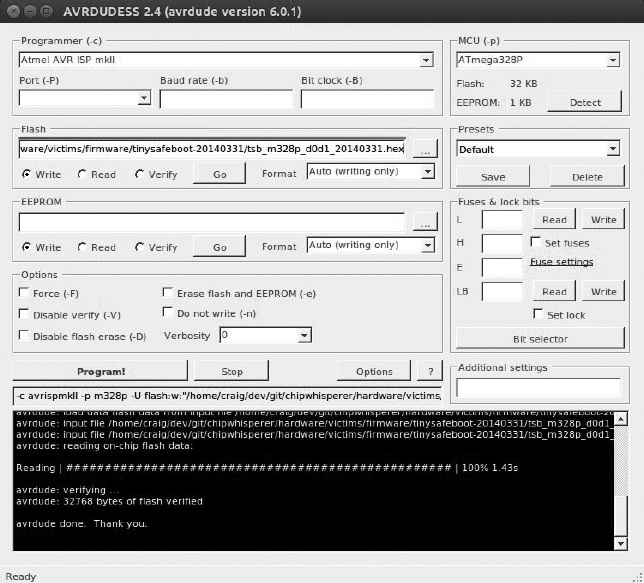Image resolution: width=644 pixels, height=583 pixels.
Task: Click the console scrollbar thumb
Action: click(621, 516)
